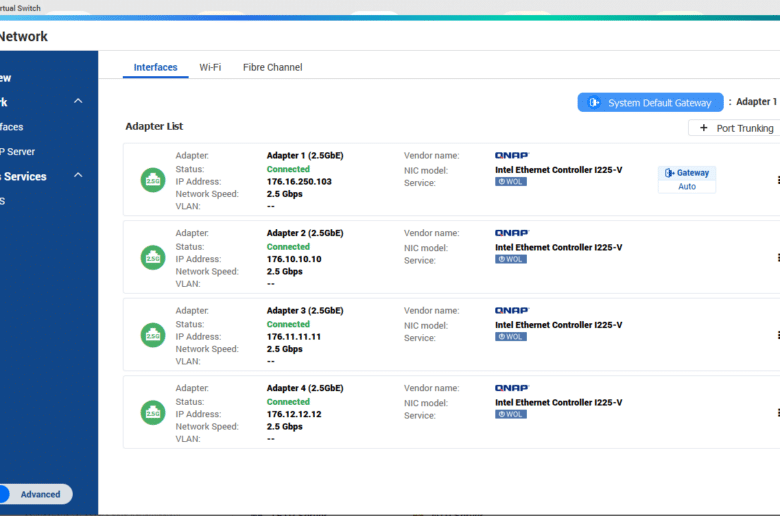Click the WOL badge for Adapter 2
The width and height of the screenshot is (780, 516).
tap(510, 259)
